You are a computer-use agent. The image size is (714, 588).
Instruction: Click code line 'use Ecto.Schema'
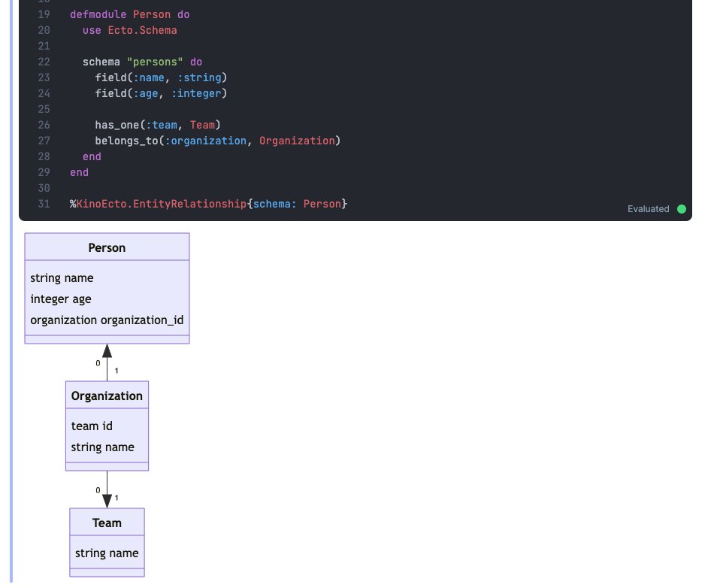pyautogui.click(x=130, y=31)
